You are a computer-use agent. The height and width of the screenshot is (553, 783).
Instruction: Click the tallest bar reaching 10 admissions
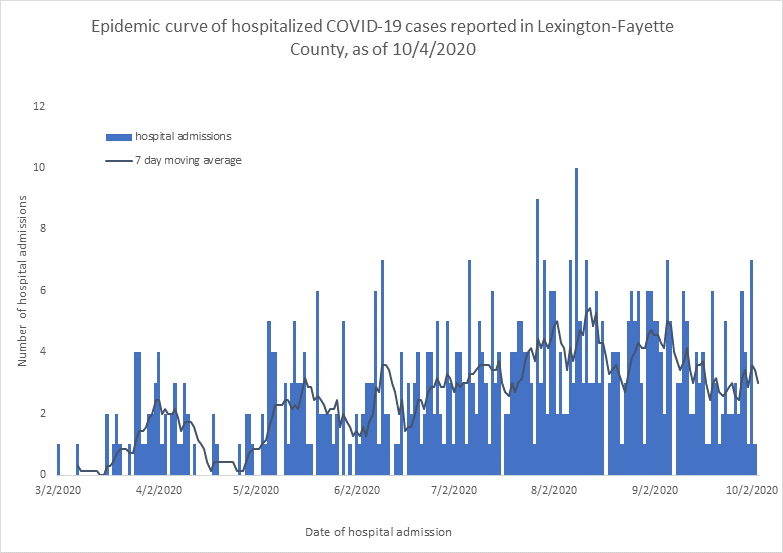(x=576, y=320)
